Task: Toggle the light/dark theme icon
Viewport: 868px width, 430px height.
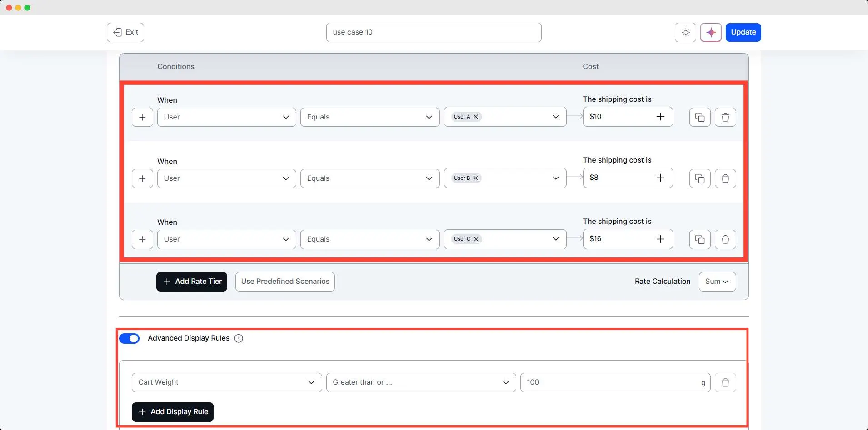Action: [x=685, y=32]
